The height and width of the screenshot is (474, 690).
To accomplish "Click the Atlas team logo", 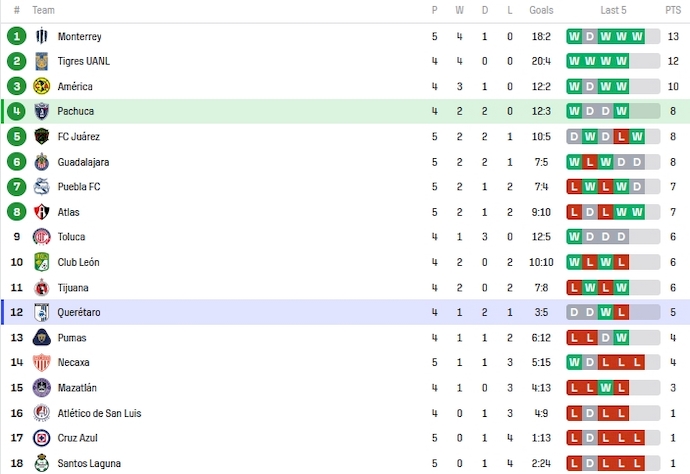I will (x=42, y=212).
